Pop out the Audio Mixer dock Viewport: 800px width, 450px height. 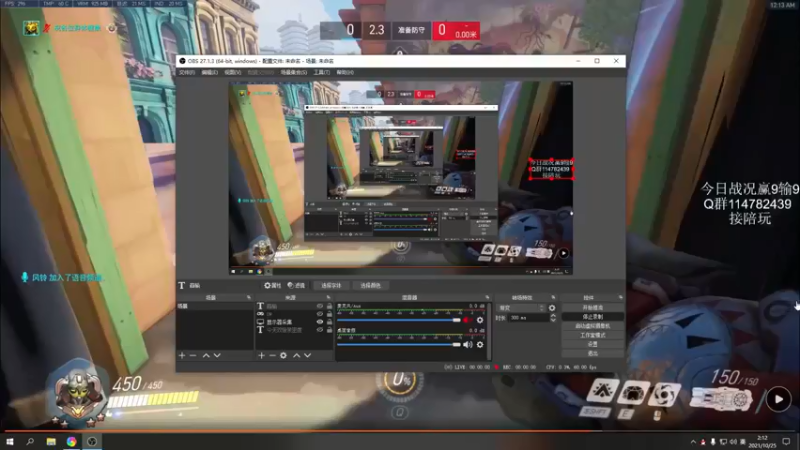487,297
